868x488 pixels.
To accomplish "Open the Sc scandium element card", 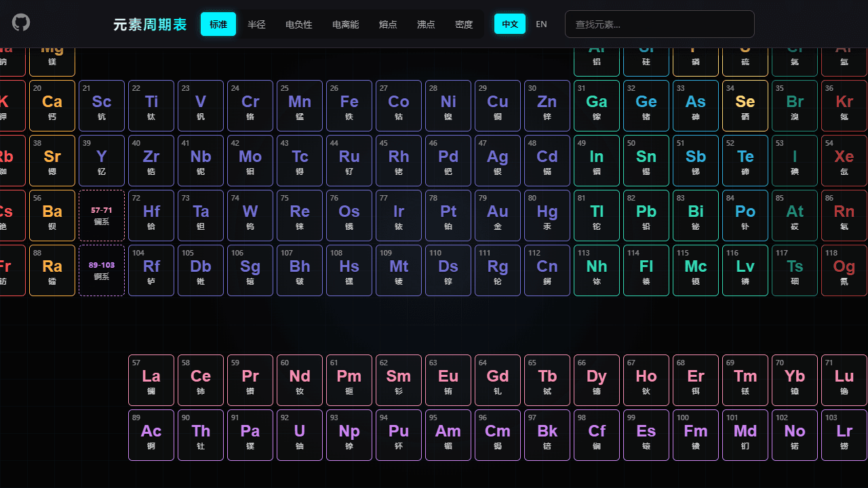I will point(102,106).
